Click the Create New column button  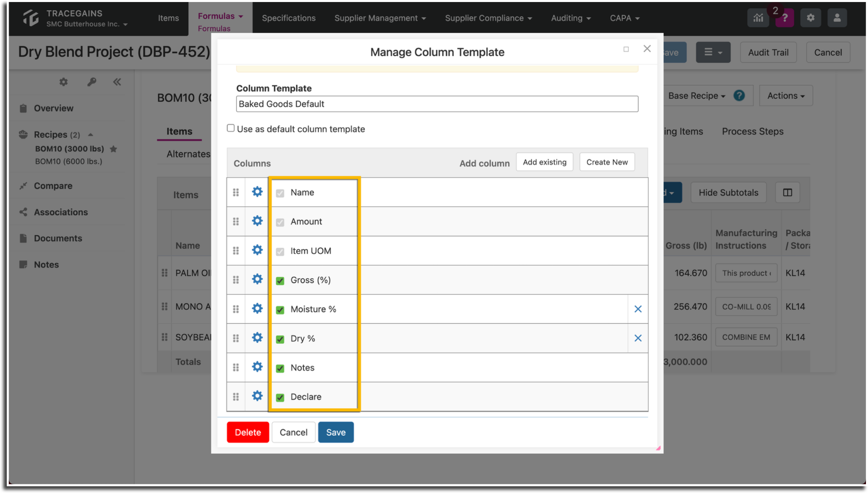[x=607, y=162]
